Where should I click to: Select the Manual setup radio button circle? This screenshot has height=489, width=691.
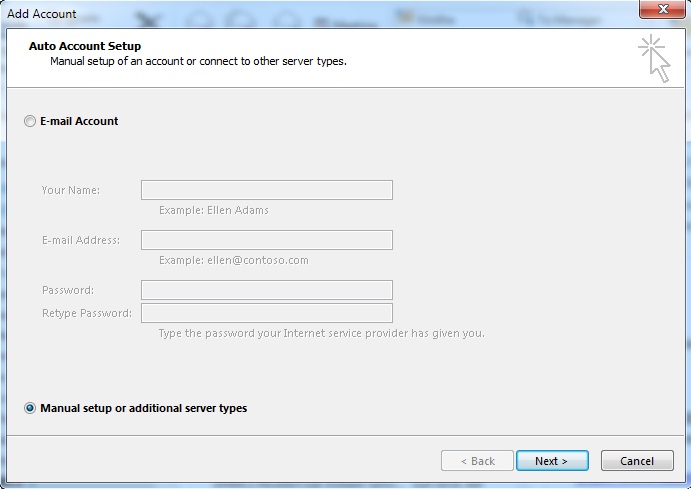pos(30,408)
